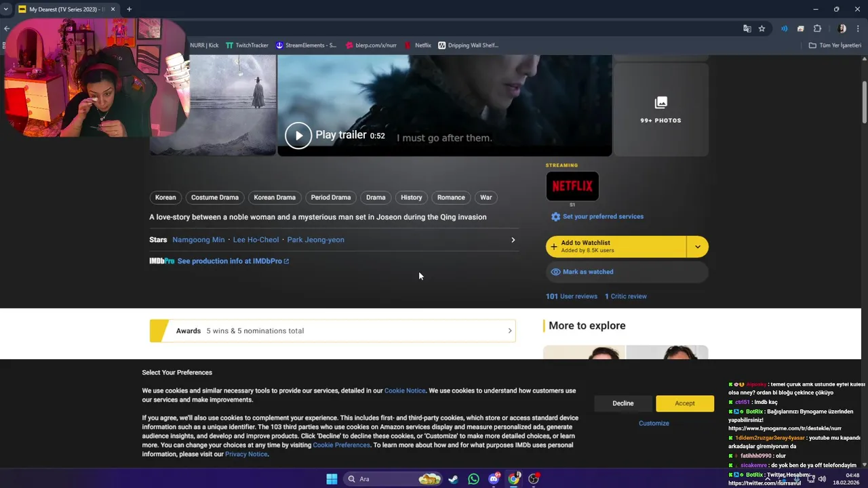
Task: Select the Period Drama chip
Action: [x=331, y=197]
